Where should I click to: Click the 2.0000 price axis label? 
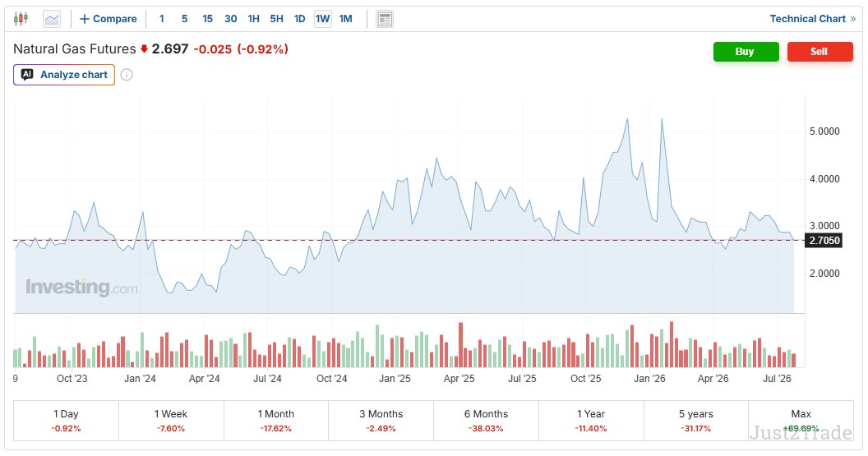824,274
